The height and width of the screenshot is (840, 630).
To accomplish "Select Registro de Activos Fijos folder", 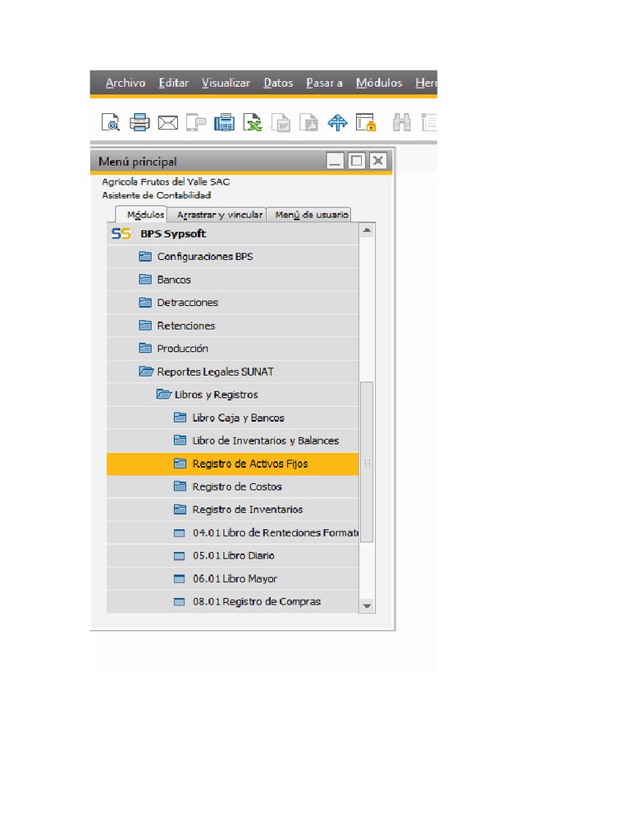I will point(232,464).
